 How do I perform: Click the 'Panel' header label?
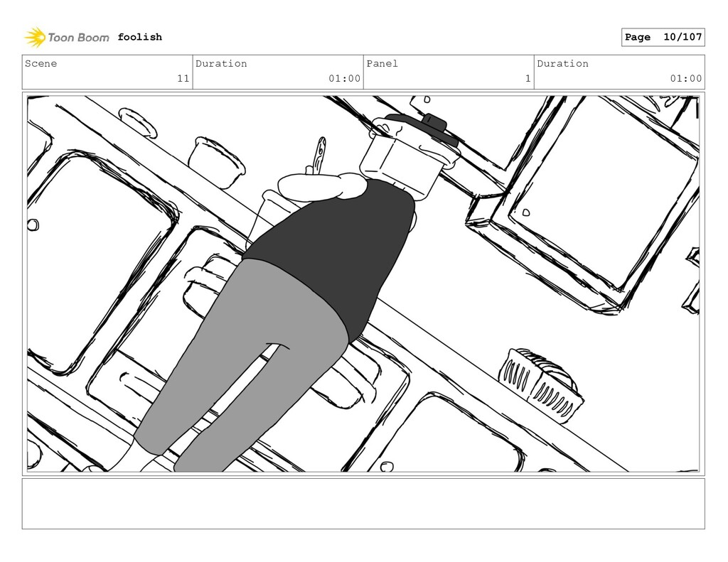[x=382, y=63]
